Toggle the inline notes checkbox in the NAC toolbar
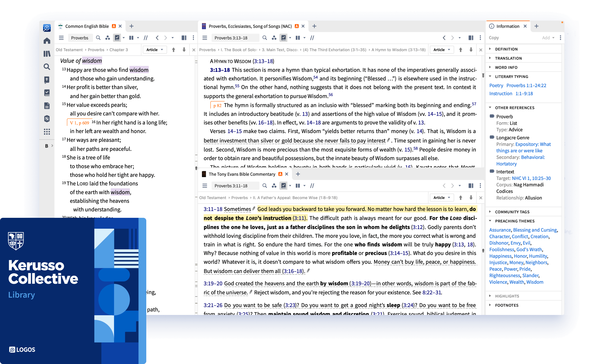The height and width of the screenshot is (364, 590). click(283, 38)
